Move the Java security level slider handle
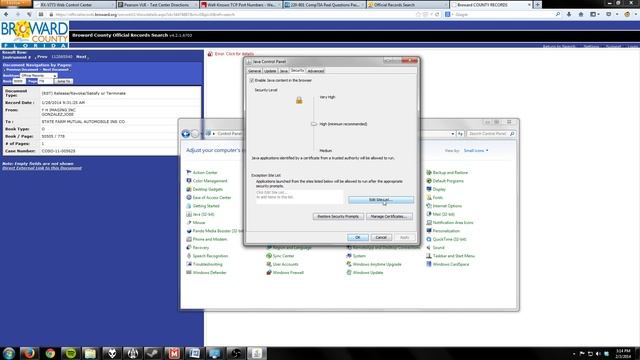Screen dimensions: 640x360 313,124
